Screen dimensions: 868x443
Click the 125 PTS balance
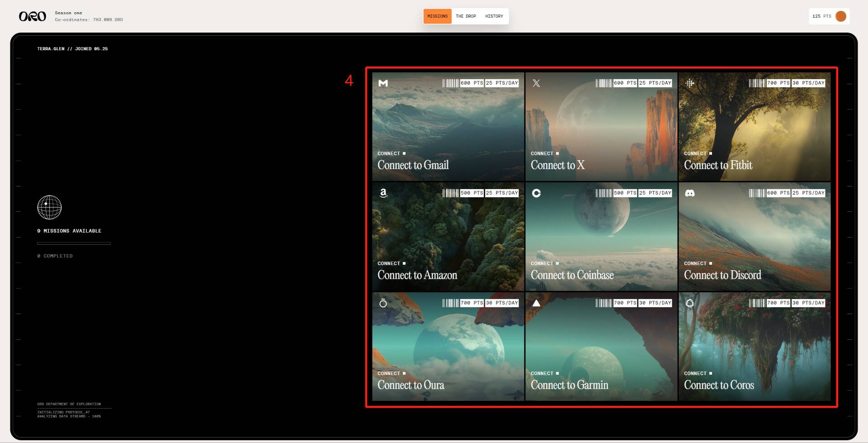point(821,16)
